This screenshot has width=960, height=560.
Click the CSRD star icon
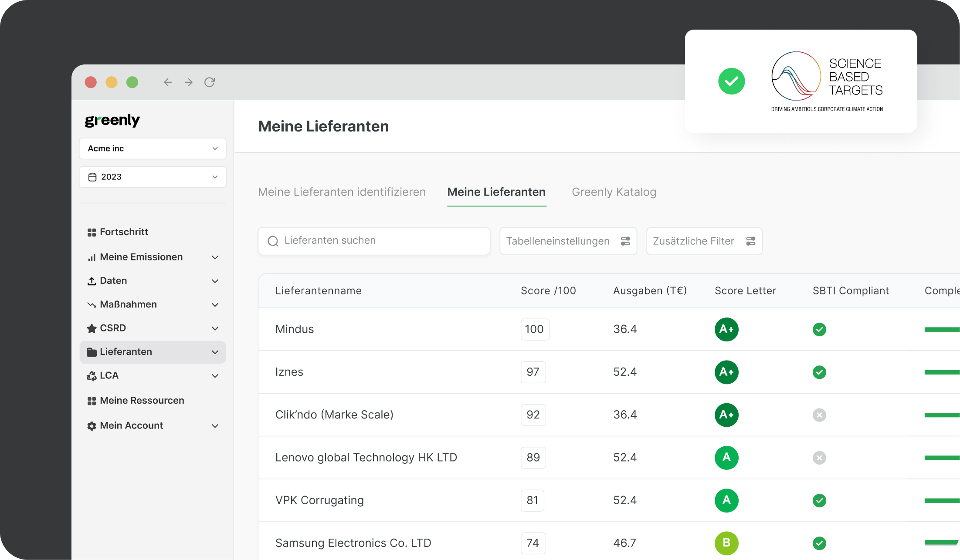pos(92,328)
